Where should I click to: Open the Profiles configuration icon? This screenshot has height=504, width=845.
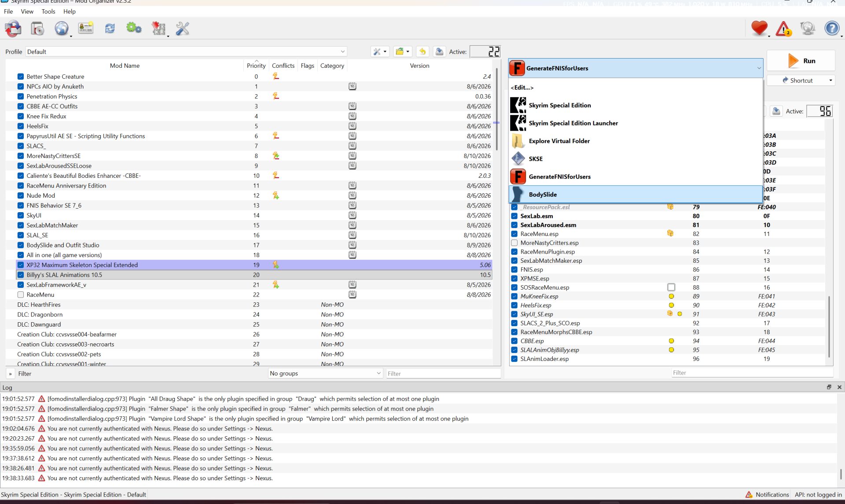86,29
